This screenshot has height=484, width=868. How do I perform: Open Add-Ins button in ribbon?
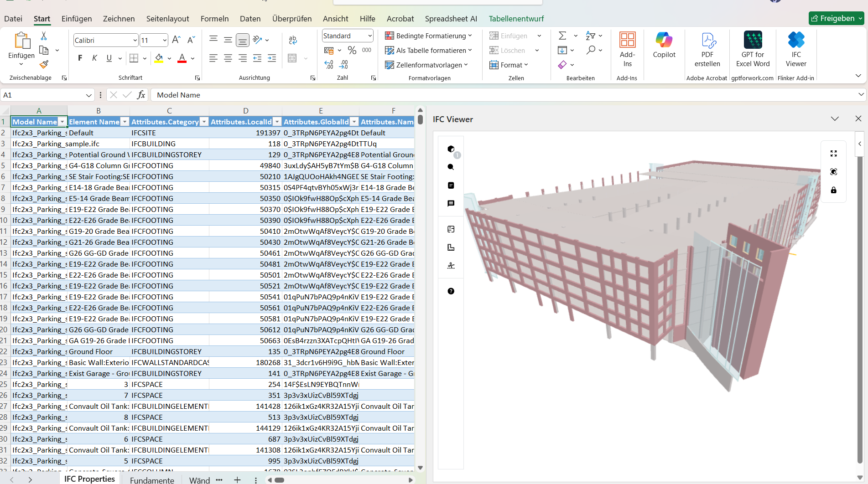[628, 49]
